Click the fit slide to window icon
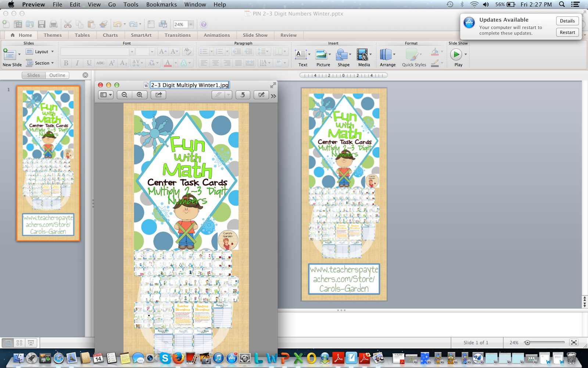Image resolution: width=588 pixels, height=368 pixels. pyautogui.click(x=574, y=343)
